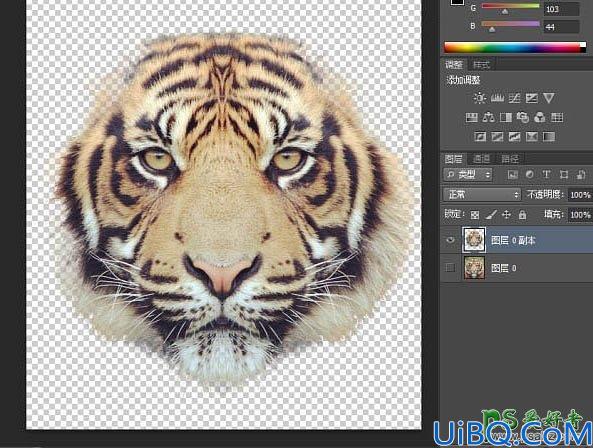
Task: Add an Exposure adjustment layer
Action: pos(532,98)
